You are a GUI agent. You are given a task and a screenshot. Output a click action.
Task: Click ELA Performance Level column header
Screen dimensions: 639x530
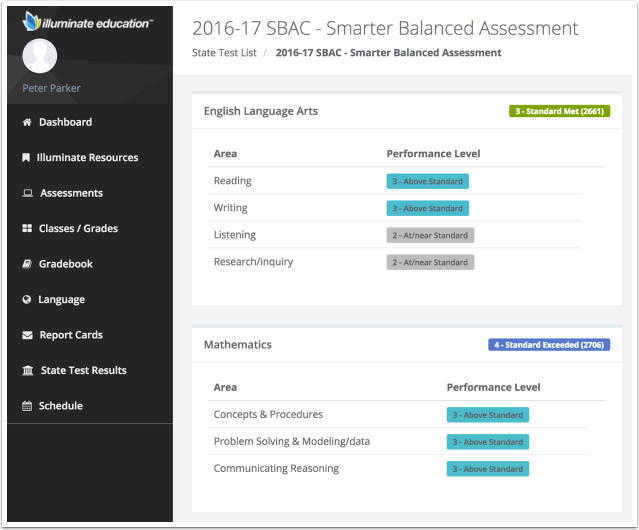tap(433, 154)
